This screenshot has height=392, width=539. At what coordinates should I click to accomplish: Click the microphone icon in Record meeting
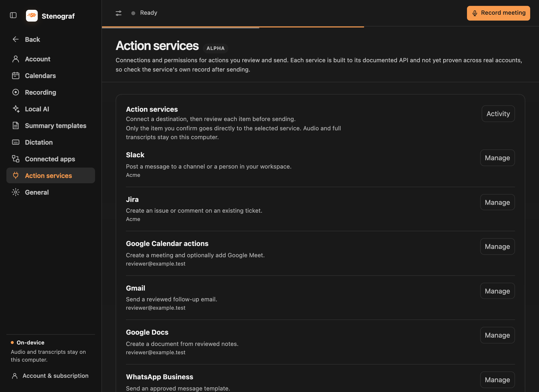point(475,13)
